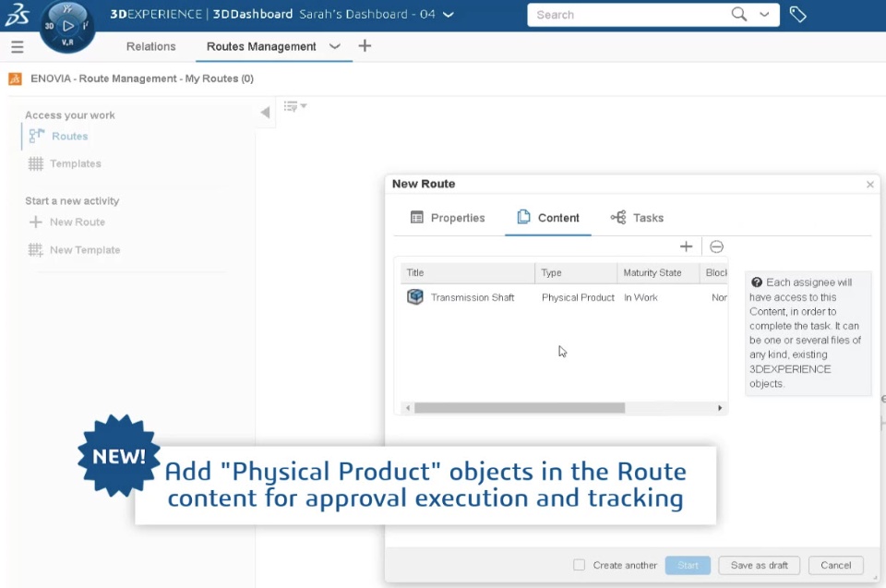Expand the search options chevron
This screenshot has height=588, width=886.
pyautogui.click(x=764, y=14)
